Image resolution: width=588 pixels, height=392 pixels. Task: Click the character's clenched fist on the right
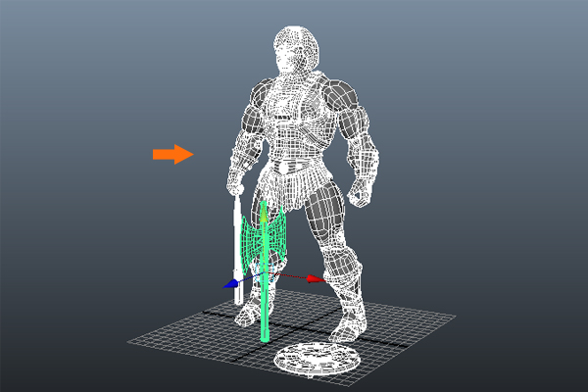[x=361, y=193]
